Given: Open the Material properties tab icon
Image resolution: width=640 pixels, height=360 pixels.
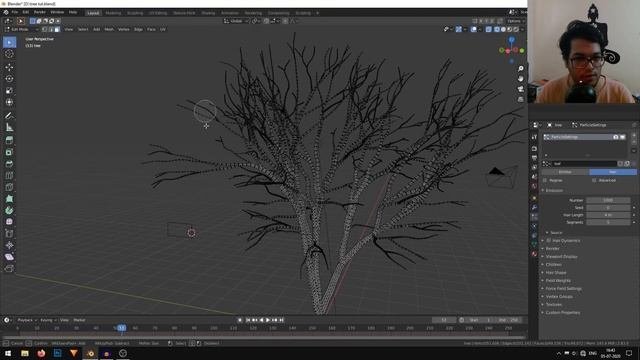Looking at the screenshot, I should coord(534,254).
